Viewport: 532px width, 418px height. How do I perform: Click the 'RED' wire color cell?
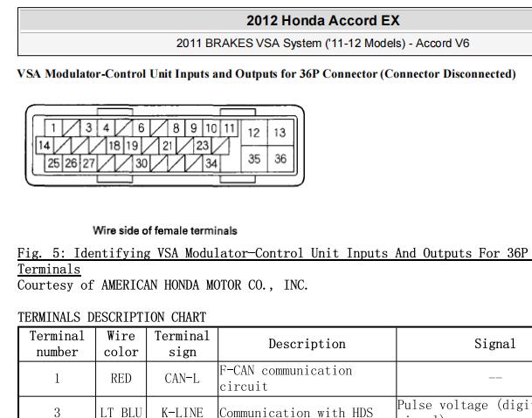[x=121, y=379]
